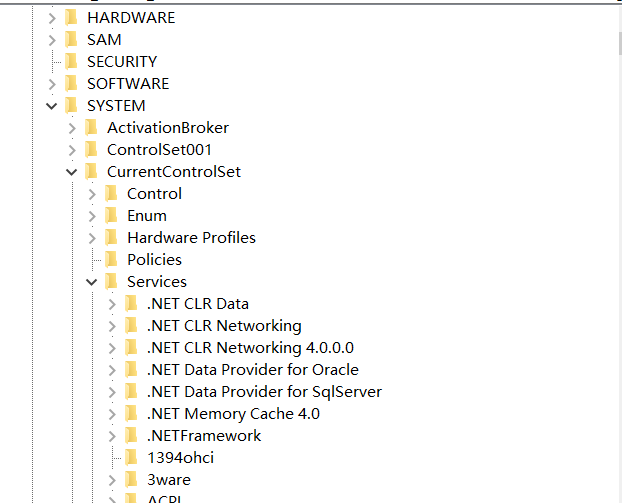Screen dimensions: 622x503
Task: Click the .NET CLR Networking folder icon
Action: (x=131, y=326)
